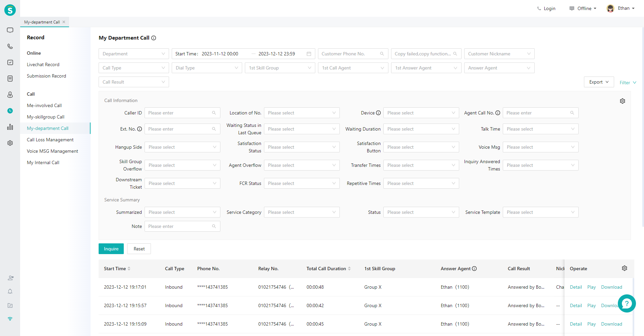
Task: Click the Reset button
Action: pyautogui.click(x=139, y=249)
